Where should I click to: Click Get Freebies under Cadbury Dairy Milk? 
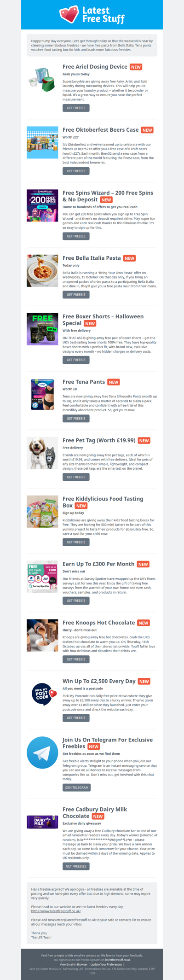coord(76,866)
